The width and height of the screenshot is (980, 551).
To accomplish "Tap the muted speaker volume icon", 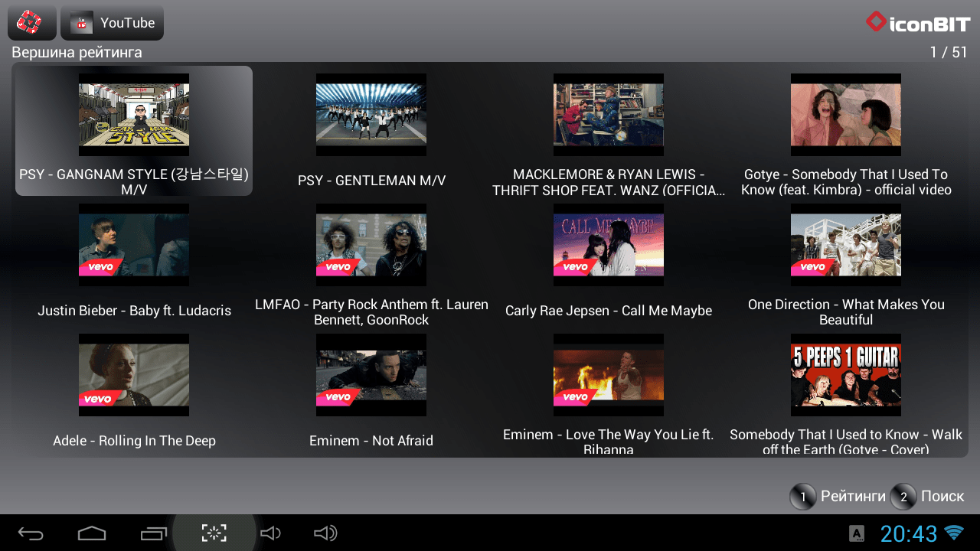I will pos(271,532).
